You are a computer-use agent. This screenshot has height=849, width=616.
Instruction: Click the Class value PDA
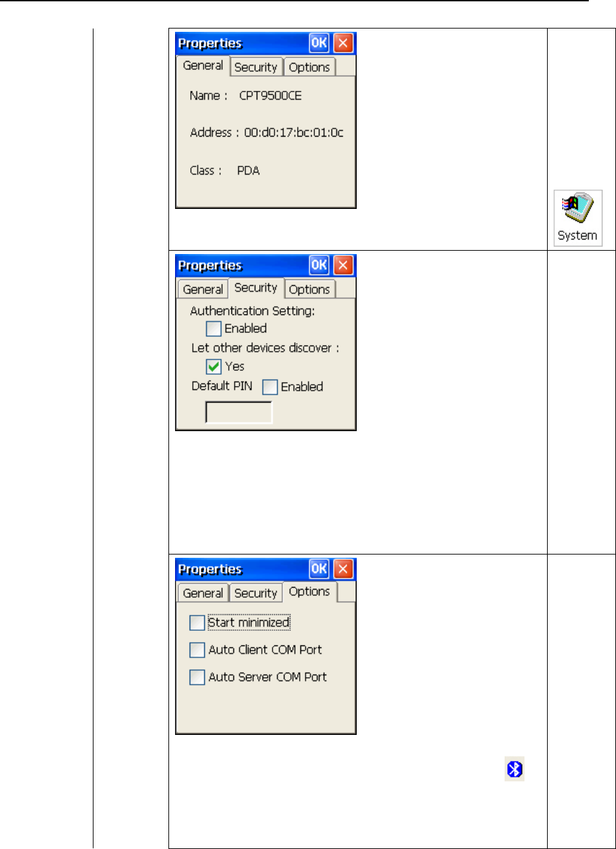click(249, 170)
